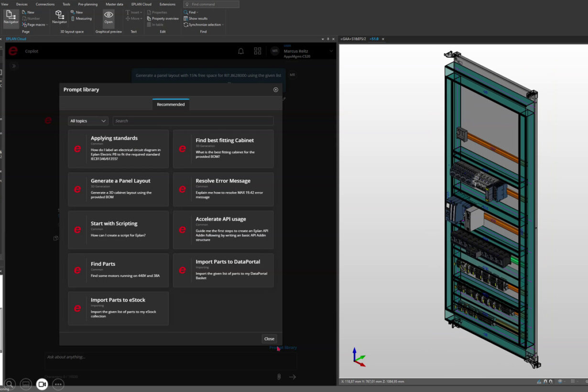The height and width of the screenshot is (392, 588).
Task: Select the Measuring tool
Action: [81, 18]
